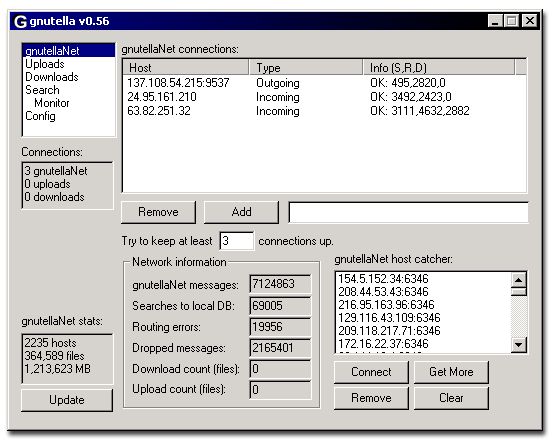550x440 pixels.
Task: Connect to the selected caught host
Action: pos(371,372)
